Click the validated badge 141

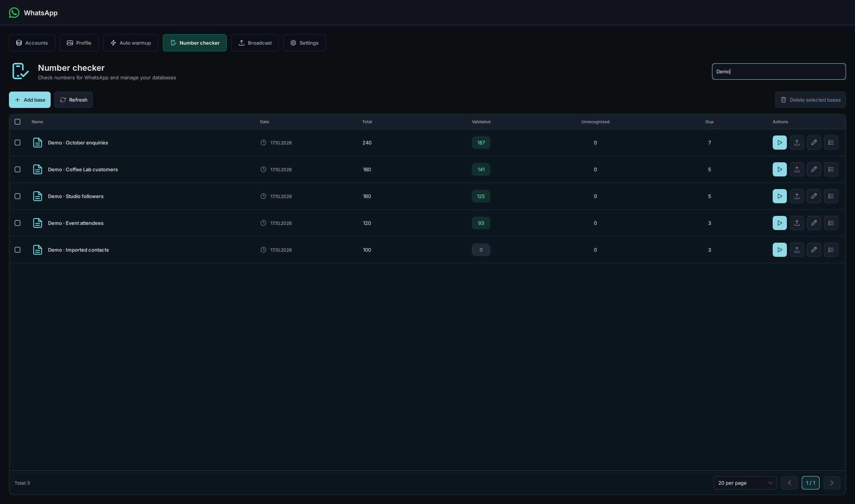pyautogui.click(x=481, y=169)
